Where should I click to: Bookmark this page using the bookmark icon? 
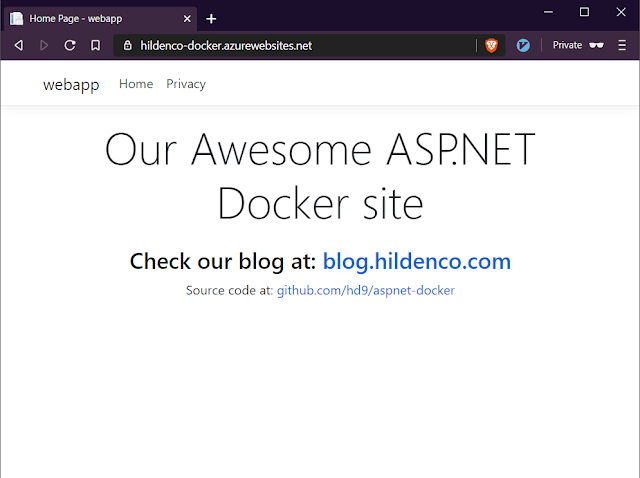(95, 45)
